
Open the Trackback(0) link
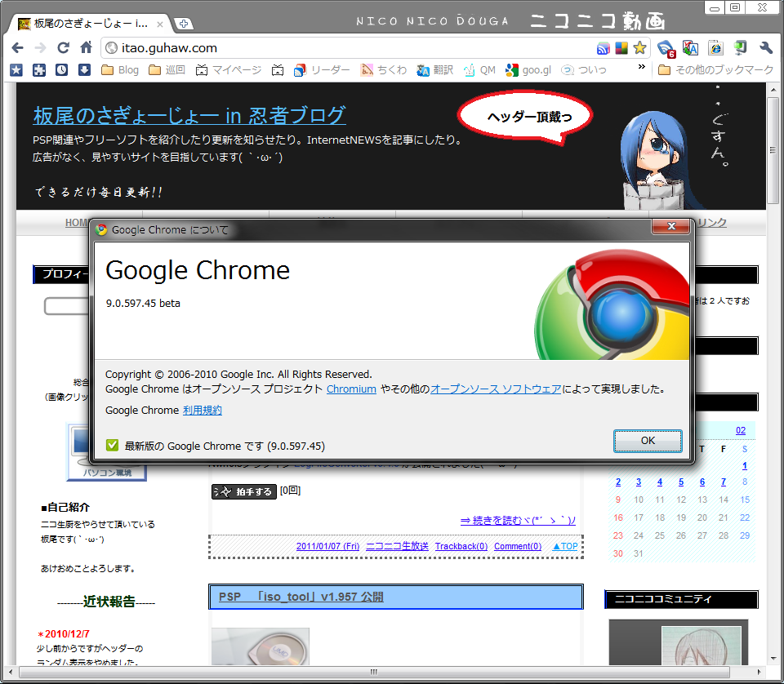tap(461, 546)
